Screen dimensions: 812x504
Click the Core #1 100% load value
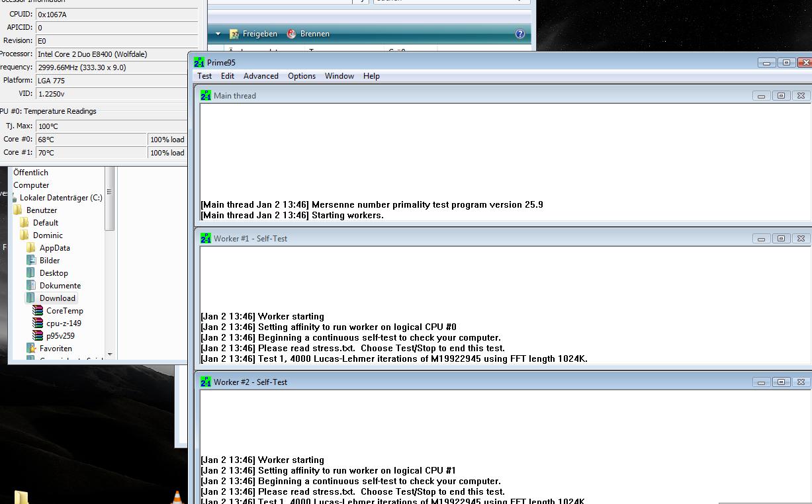pyautogui.click(x=167, y=152)
